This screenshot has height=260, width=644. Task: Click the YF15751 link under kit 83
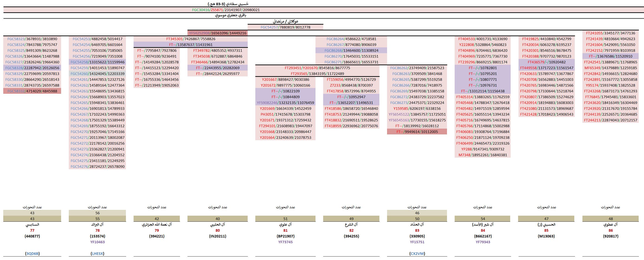click(x=417, y=242)
